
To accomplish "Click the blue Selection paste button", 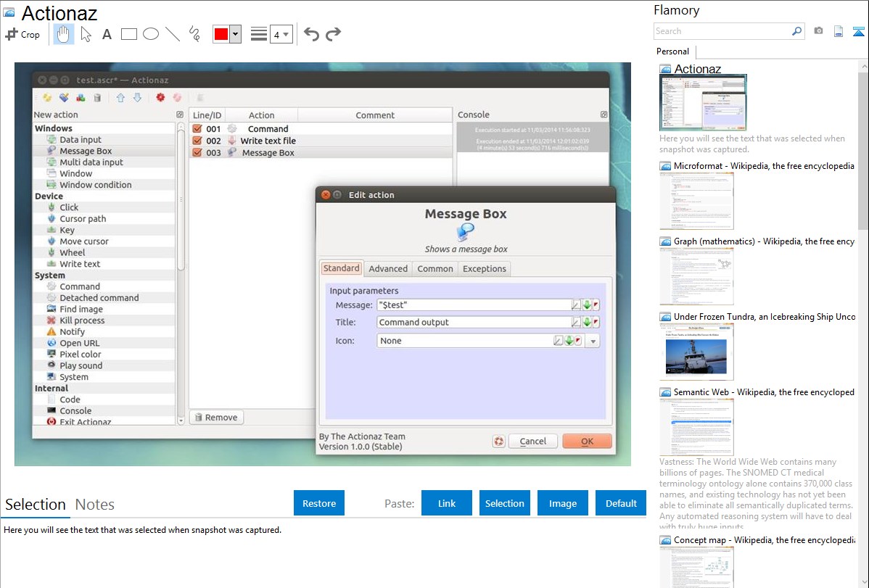I will (x=504, y=503).
